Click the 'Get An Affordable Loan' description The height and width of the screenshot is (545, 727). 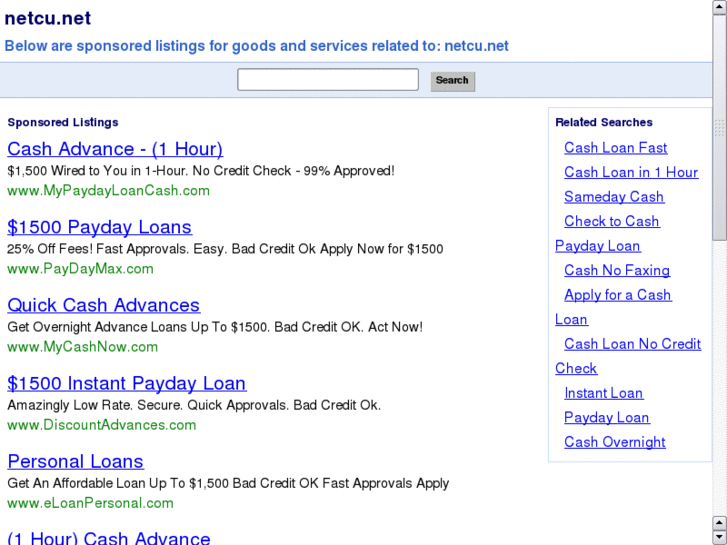tap(228, 483)
